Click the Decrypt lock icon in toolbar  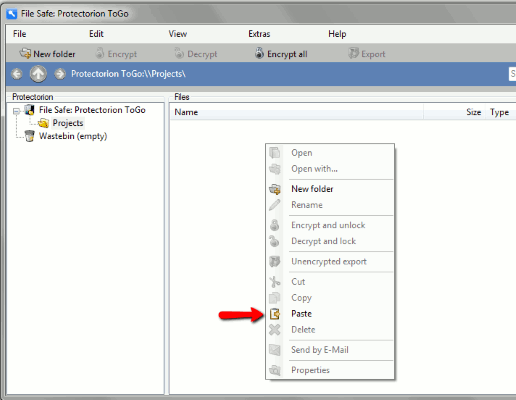click(x=179, y=53)
